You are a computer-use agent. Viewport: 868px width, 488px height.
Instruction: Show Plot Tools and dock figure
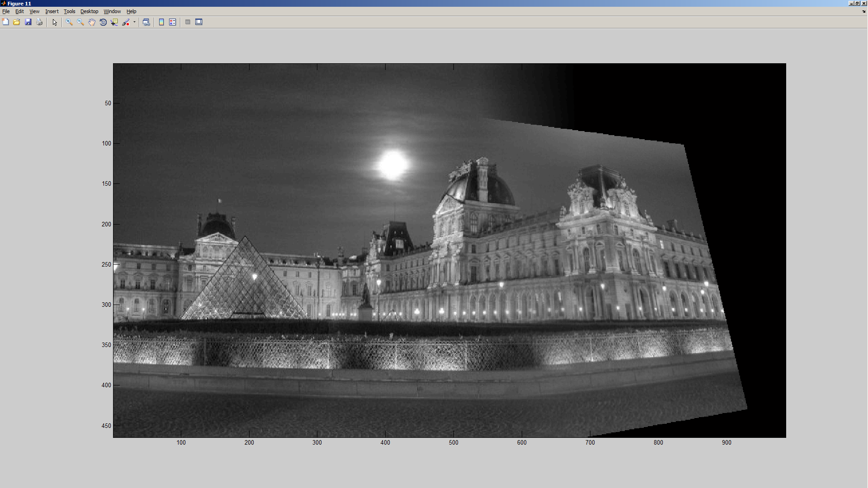(199, 22)
